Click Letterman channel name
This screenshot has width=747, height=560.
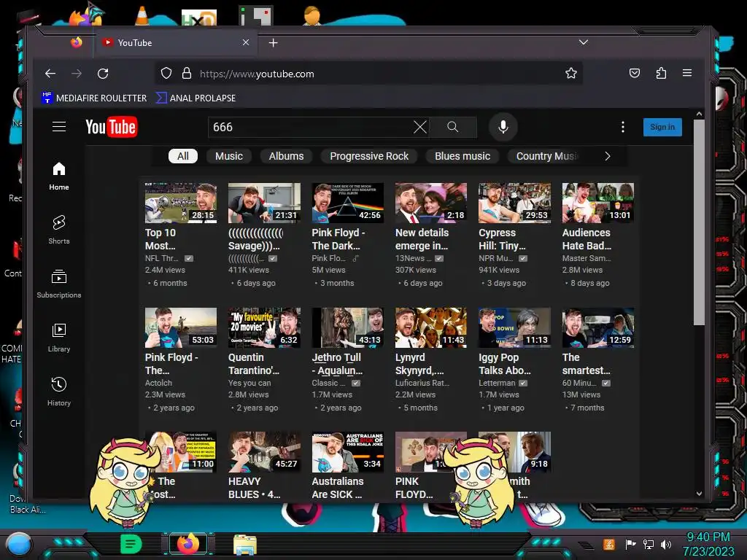[497, 383]
